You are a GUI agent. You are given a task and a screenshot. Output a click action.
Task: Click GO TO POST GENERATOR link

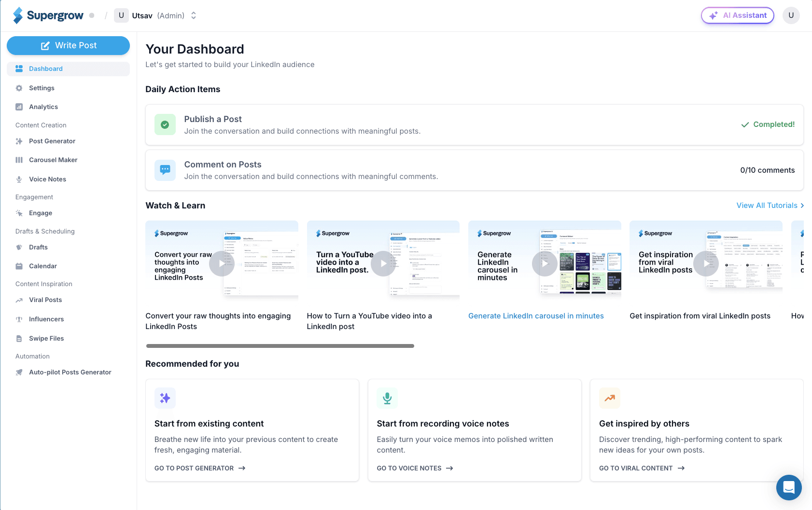click(x=200, y=468)
